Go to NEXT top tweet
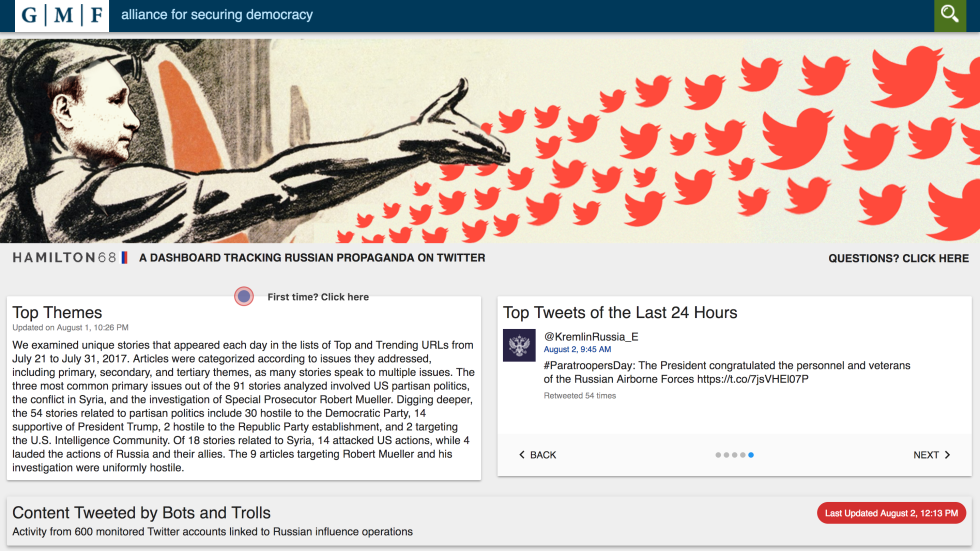This screenshot has width=980, height=551. 931,455
